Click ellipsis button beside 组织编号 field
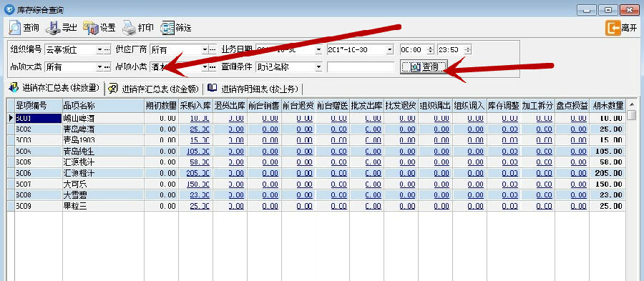Image resolution: width=644 pixels, height=281 pixels. tap(107, 50)
